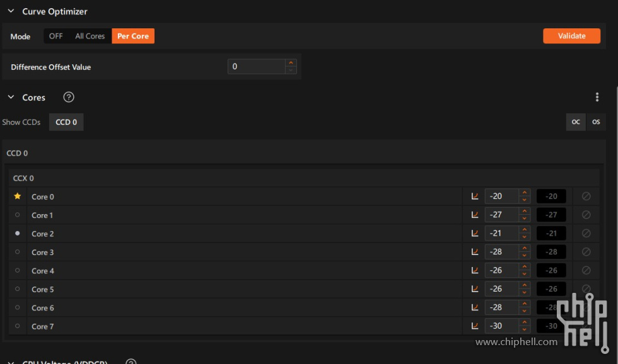Viewport: 618px width, 364px height.
Task: Toggle the CCD 0 show button
Action: point(66,122)
